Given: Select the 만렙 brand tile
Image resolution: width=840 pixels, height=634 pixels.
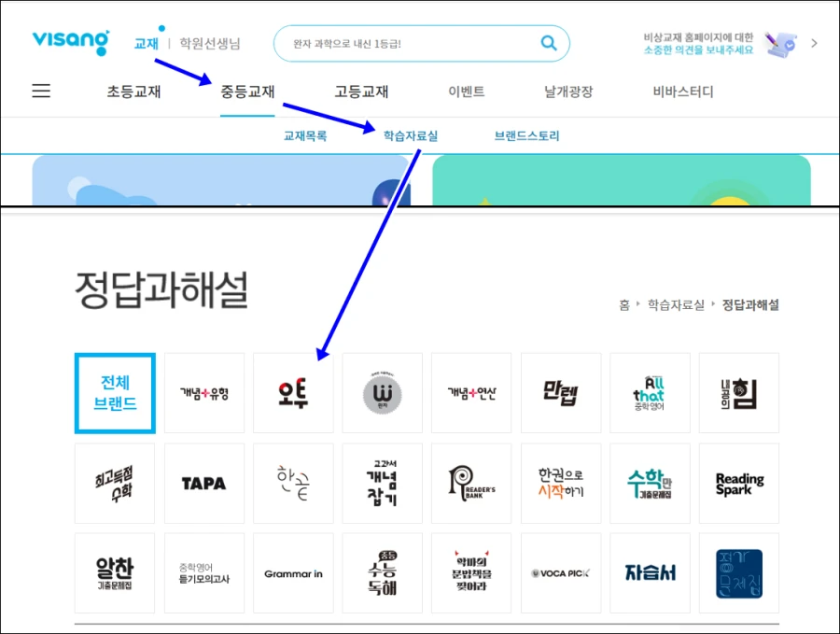Looking at the screenshot, I should tap(561, 393).
